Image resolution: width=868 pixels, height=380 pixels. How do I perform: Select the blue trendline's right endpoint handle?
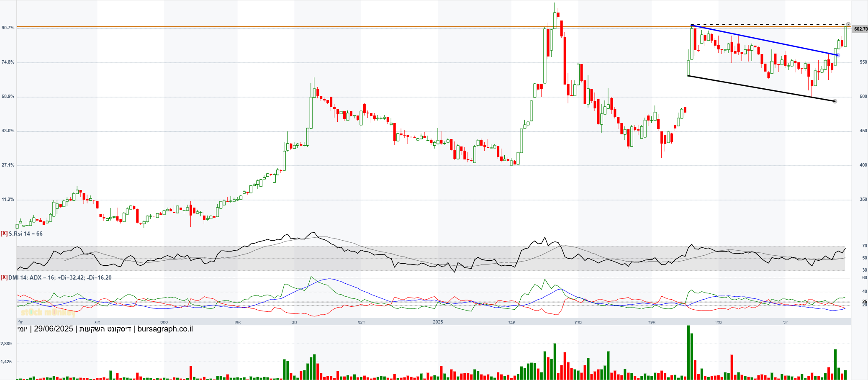pos(837,55)
